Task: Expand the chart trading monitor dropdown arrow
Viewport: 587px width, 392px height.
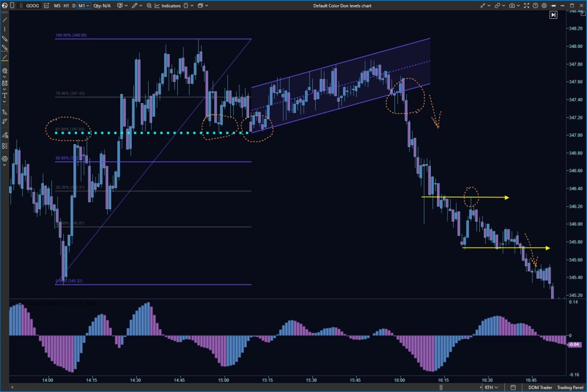Action: tap(126, 6)
